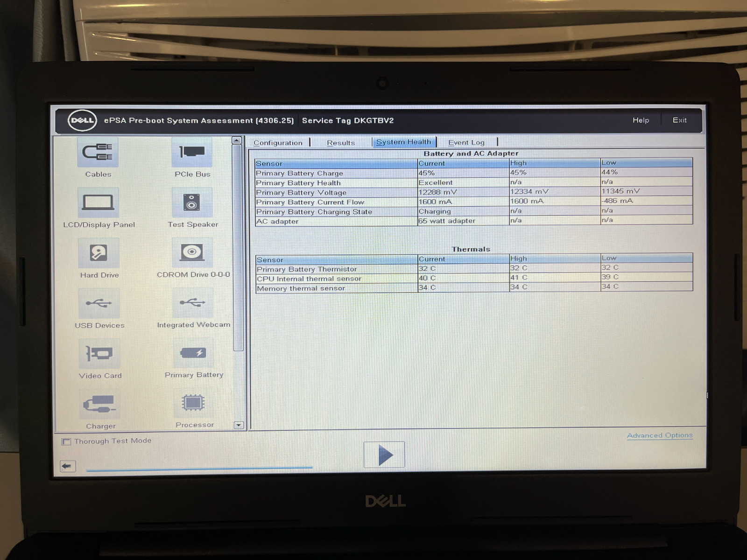Viewport: 747px width, 560px height.
Task: Click the 12288 mV current voltage
Action: click(x=437, y=192)
